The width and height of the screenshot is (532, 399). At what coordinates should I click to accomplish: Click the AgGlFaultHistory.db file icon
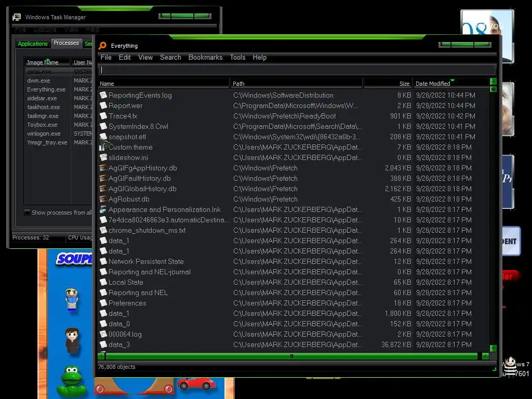click(x=103, y=178)
